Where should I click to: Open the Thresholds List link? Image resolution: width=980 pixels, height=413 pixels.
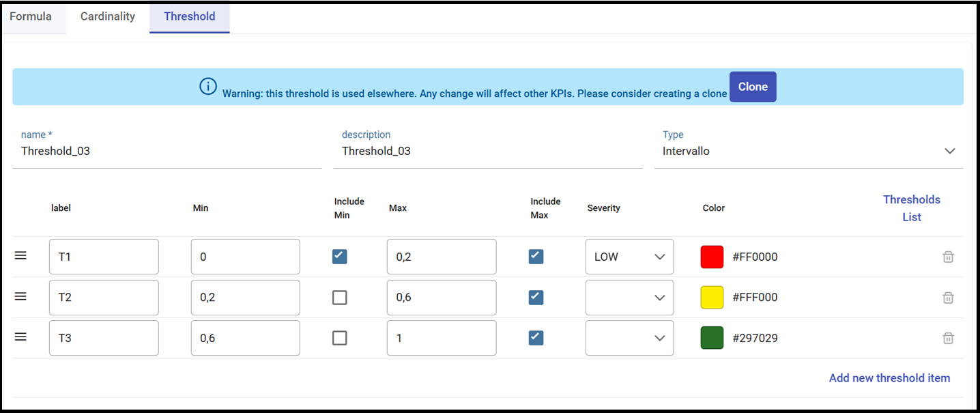912,208
